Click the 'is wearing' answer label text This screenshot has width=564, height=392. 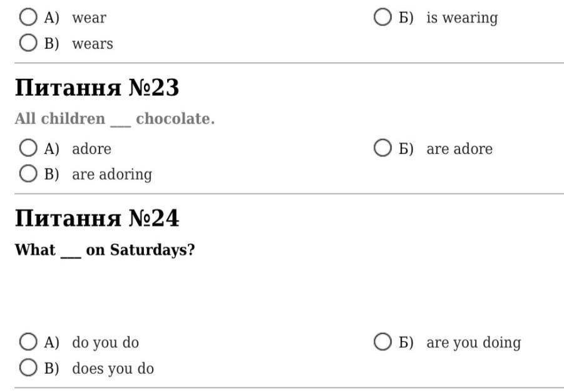pyautogui.click(x=462, y=18)
